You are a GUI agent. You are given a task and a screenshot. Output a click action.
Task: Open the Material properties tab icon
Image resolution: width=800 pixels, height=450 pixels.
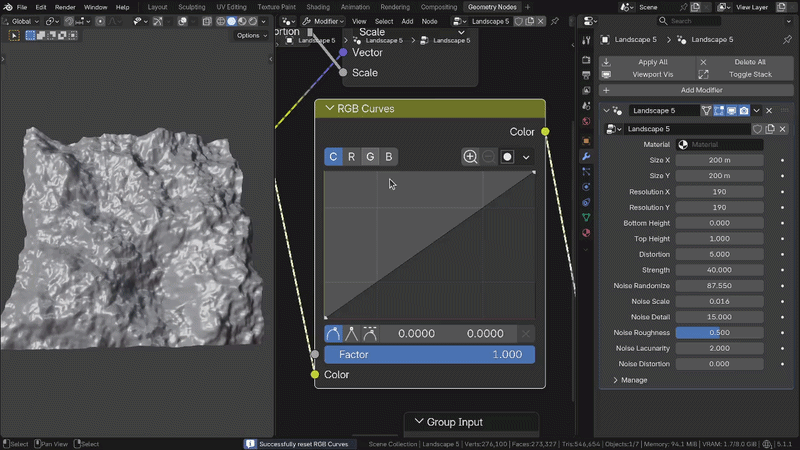pos(586,233)
